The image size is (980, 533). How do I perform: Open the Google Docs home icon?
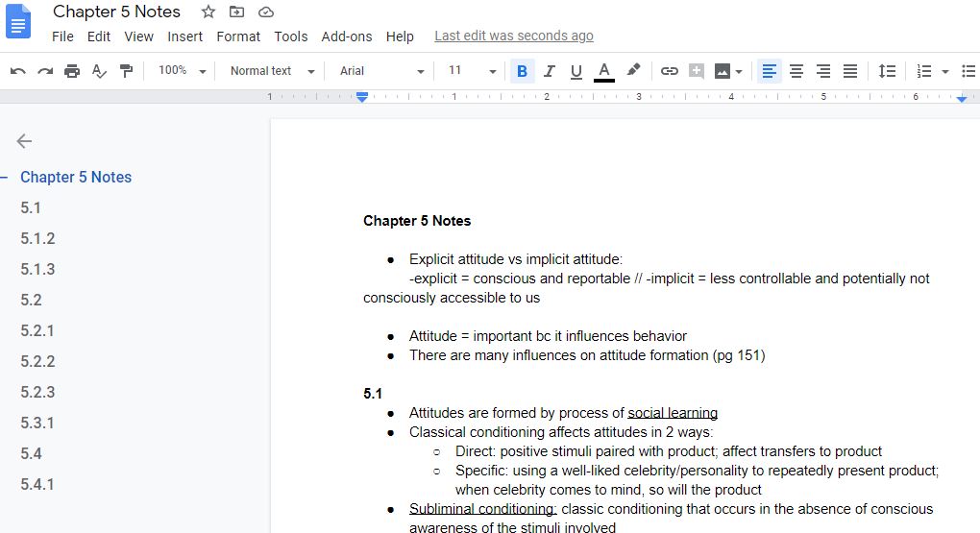18,21
